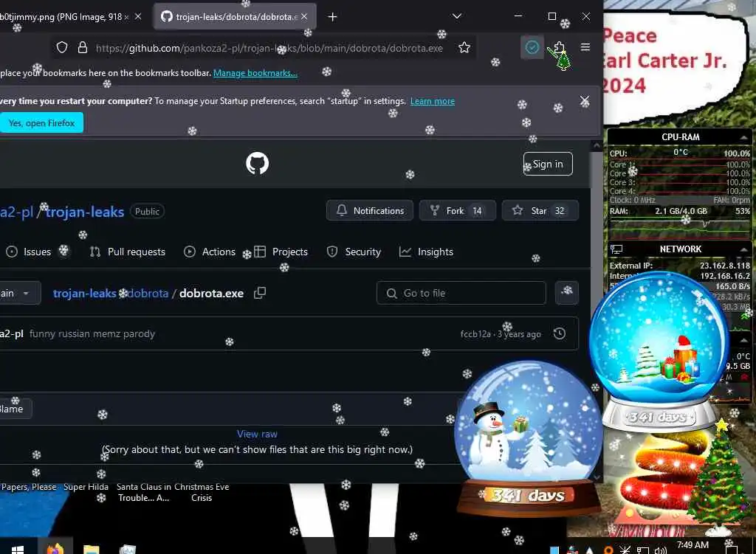Click the trojan-leaks breadcrumb link
Viewport: 756px width, 554px height.
tap(84, 293)
